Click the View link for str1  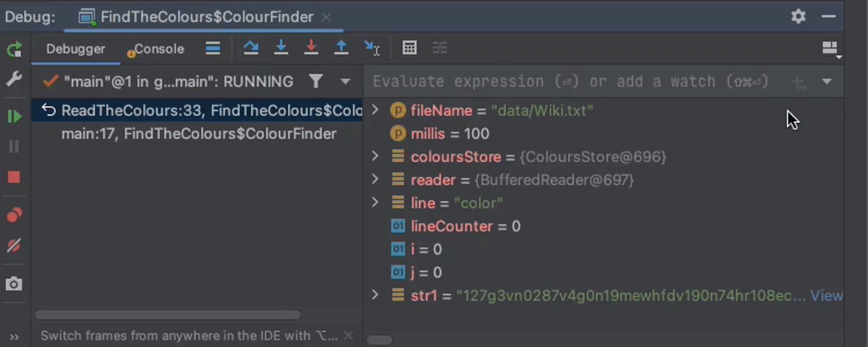pyautogui.click(x=826, y=296)
